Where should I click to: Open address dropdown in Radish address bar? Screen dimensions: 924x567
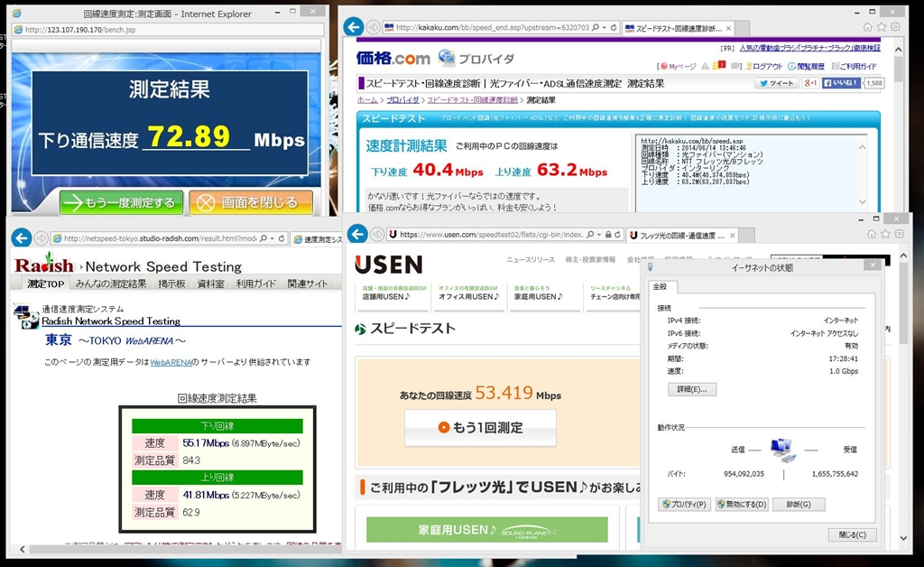pos(273,238)
